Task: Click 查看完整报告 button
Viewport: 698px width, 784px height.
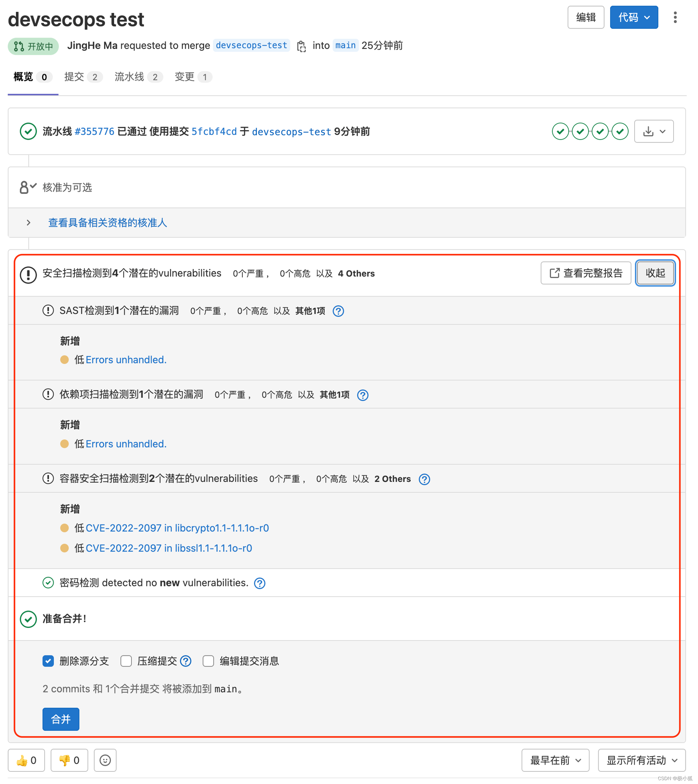Action: pos(586,273)
